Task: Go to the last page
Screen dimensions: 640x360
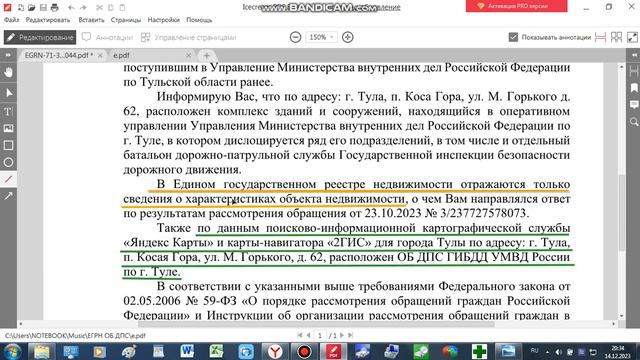Action: coord(350,335)
